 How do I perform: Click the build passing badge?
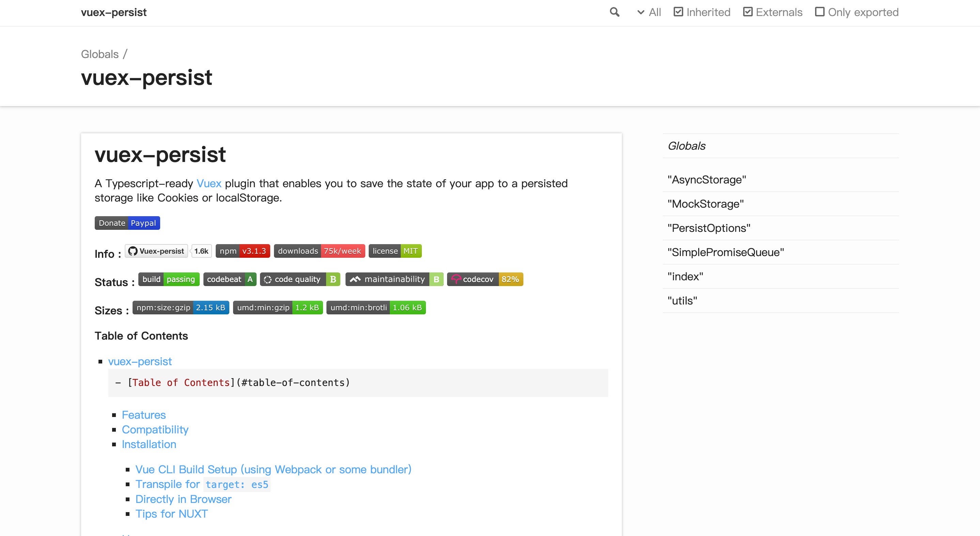(169, 279)
